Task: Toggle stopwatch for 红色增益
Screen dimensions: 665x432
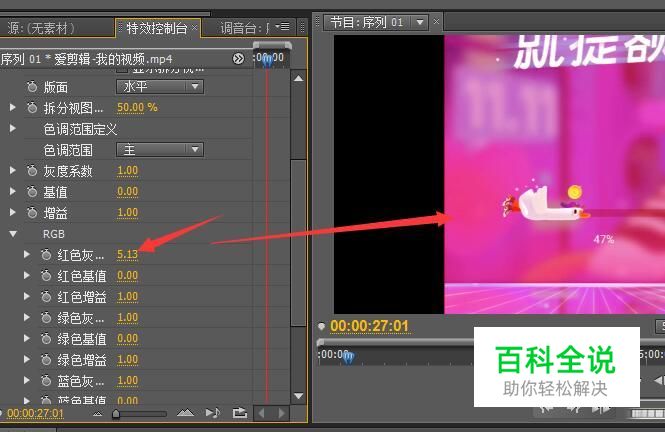Action: (46, 297)
